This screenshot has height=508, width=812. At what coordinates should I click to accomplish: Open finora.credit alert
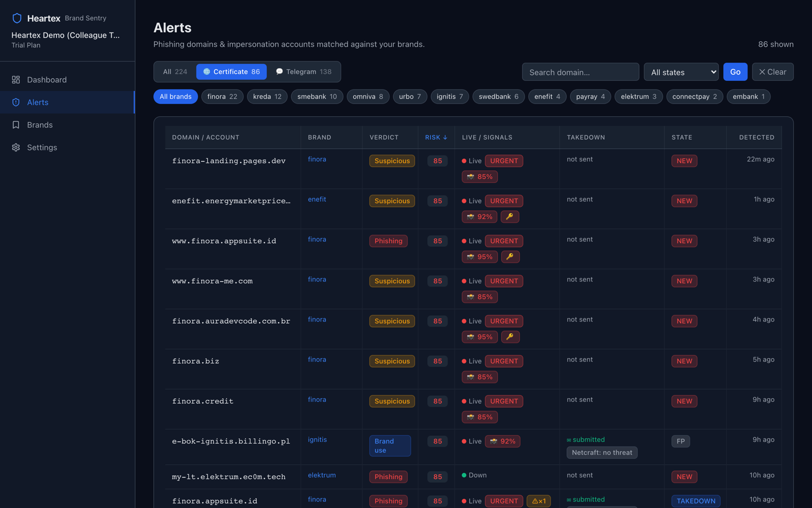pos(202,402)
